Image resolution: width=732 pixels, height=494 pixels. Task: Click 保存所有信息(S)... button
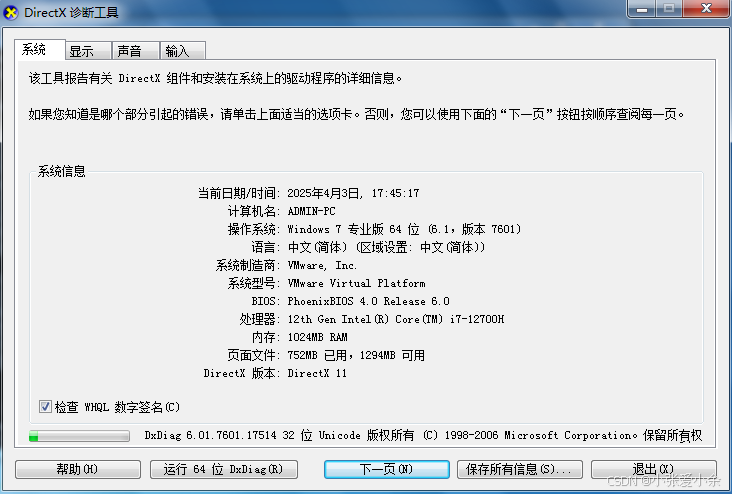click(x=520, y=469)
